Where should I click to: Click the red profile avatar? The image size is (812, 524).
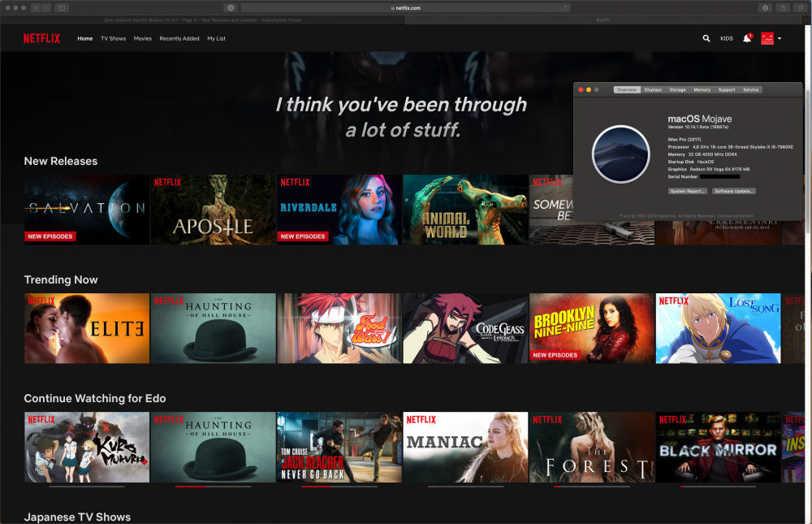point(767,38)
